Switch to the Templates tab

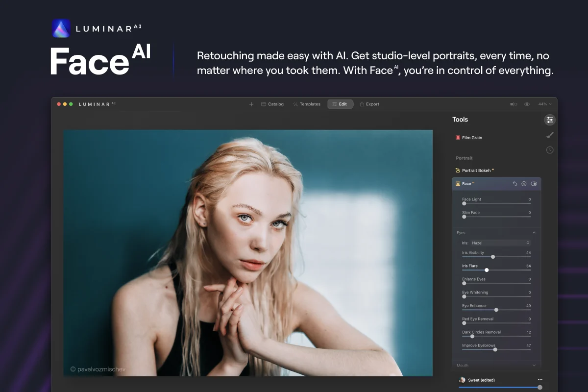point(307,104)
